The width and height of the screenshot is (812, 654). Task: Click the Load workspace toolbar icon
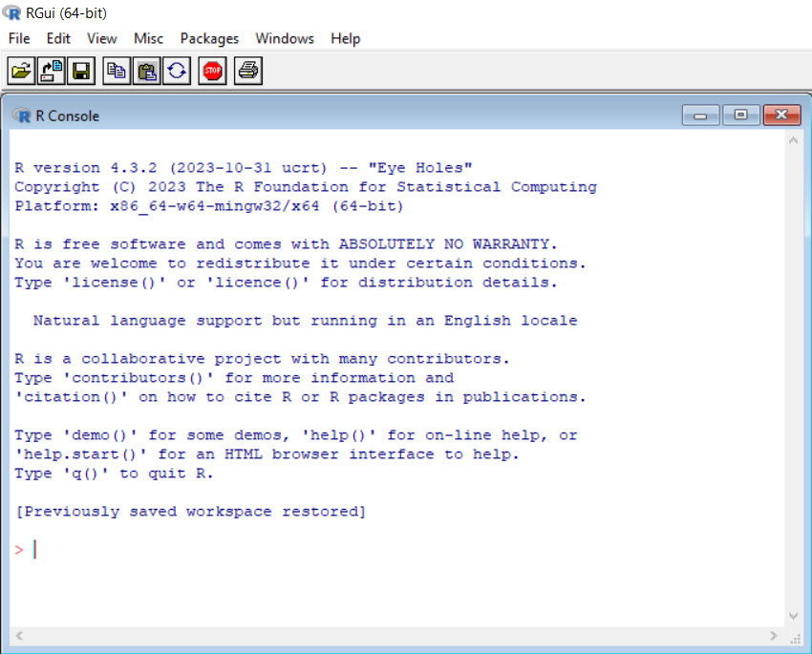pos(52,71)
